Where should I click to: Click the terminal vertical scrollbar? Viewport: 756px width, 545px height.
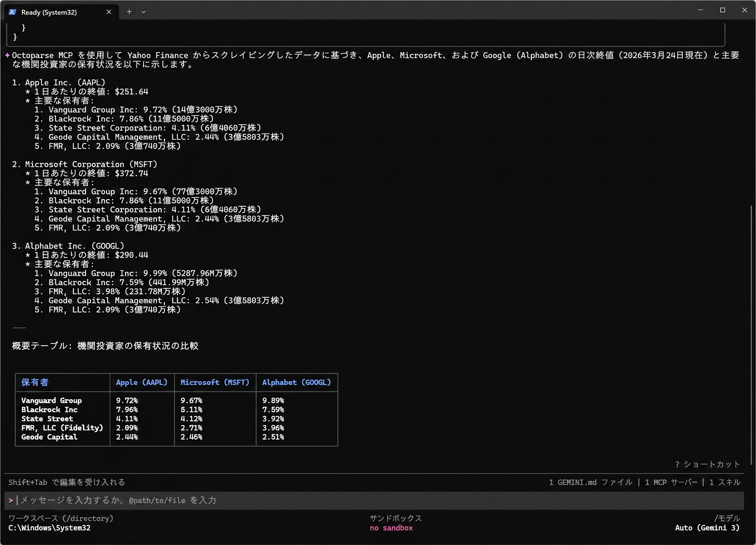tap(751, 335)
